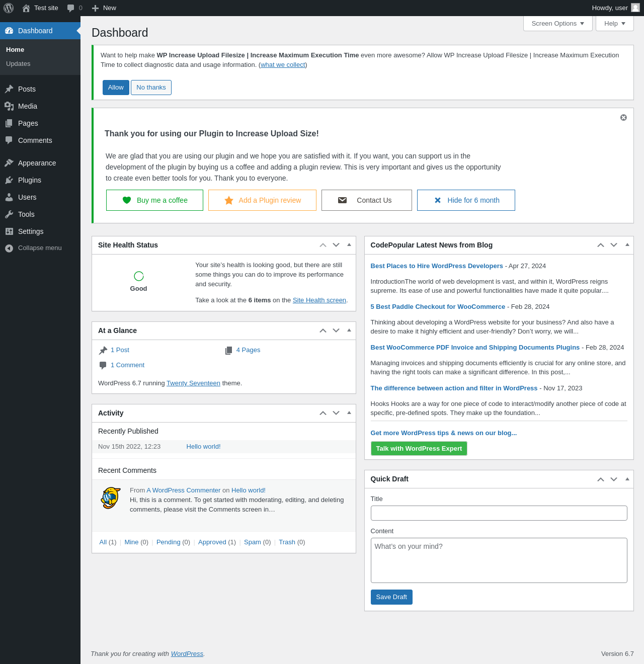Click the Users person icon in sidebar
Screen dimensions: 644x664
pos(9,197)
